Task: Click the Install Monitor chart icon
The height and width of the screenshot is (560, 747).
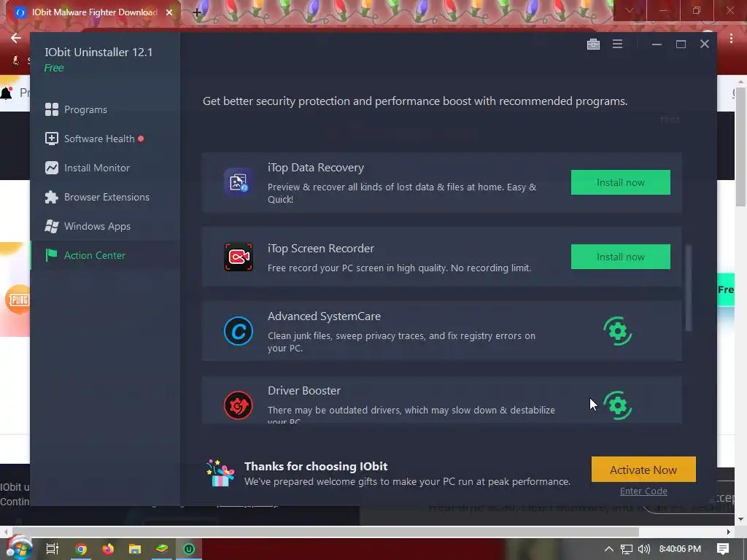Action: coord(52,168)
